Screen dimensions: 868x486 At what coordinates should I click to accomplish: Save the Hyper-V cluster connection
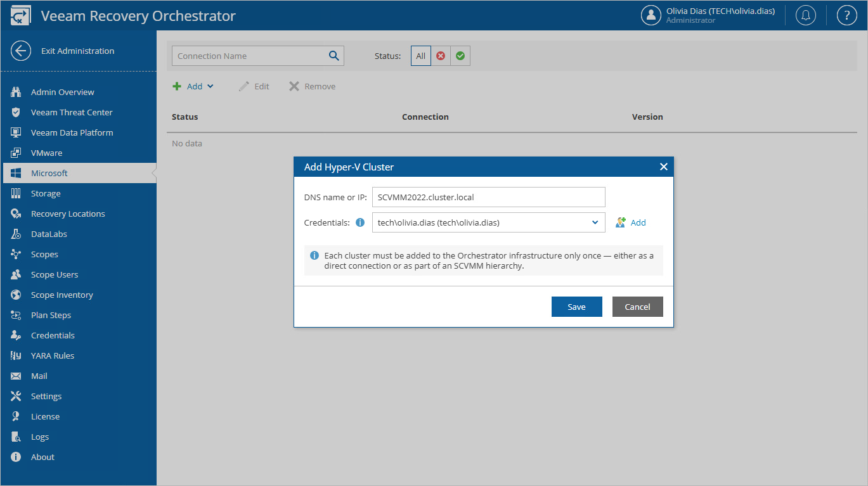click(x=576, y=306)
